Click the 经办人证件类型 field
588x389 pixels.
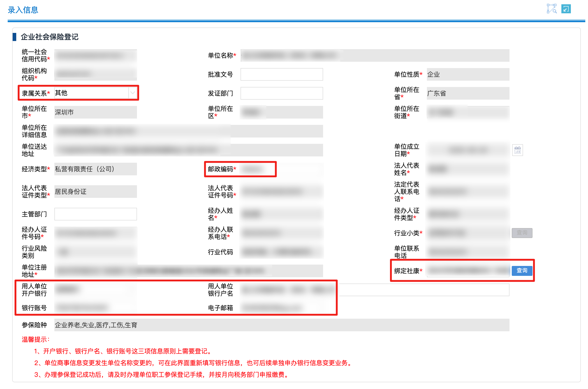pyautogui.click(x=468, y=214)
